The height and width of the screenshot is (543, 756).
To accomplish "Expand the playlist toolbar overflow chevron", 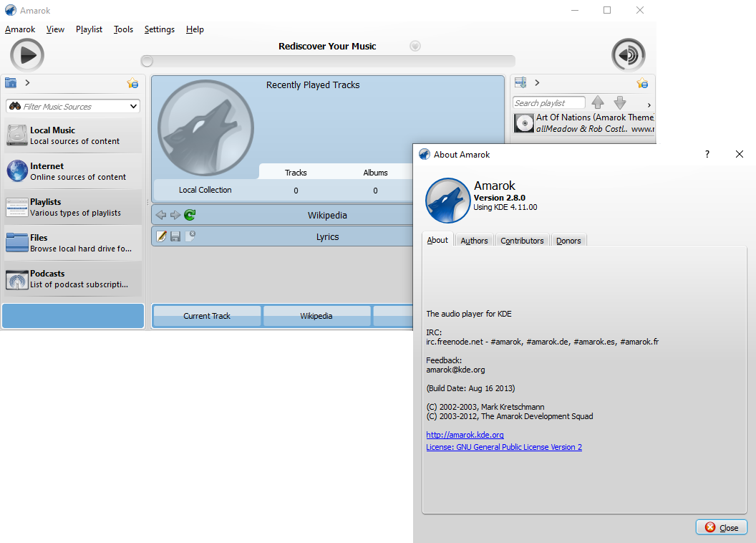I will [x=649, y=105].
